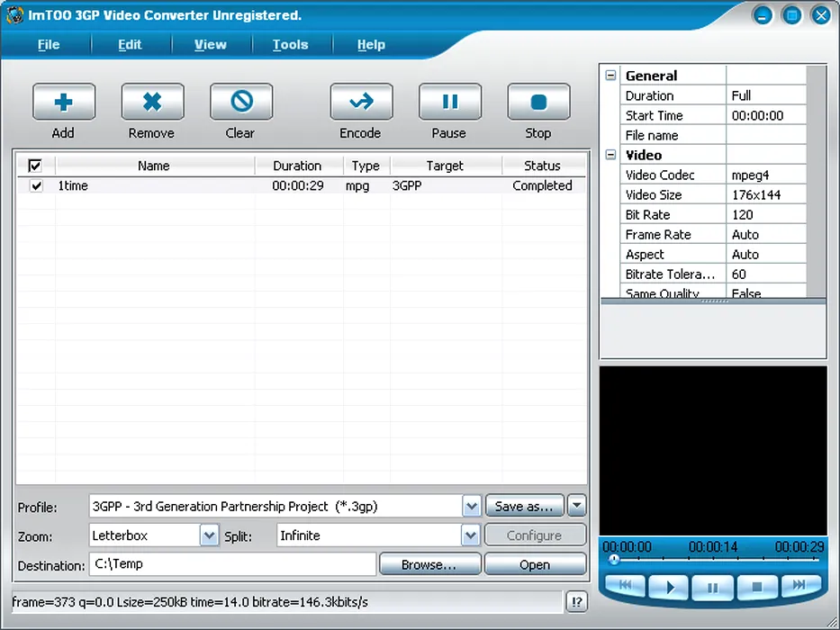Screen dimensions: 840x630
Task: Click the black video preview area
Action: pyautogui.click(x=713, y=451)
